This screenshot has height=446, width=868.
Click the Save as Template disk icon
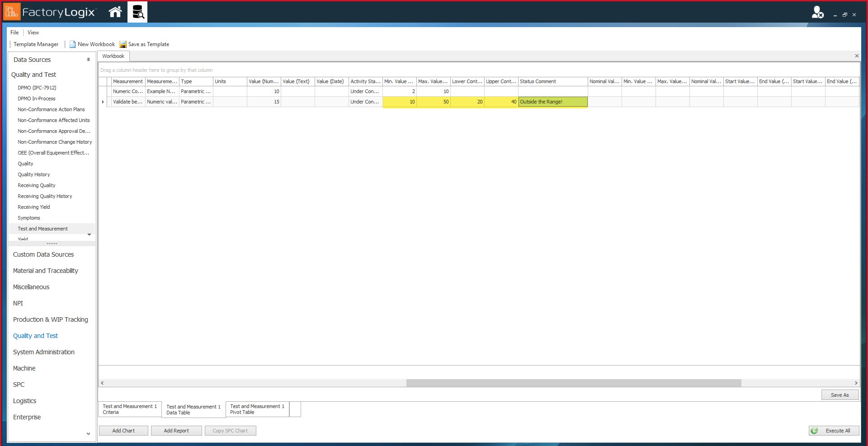(x=123, y=44)
